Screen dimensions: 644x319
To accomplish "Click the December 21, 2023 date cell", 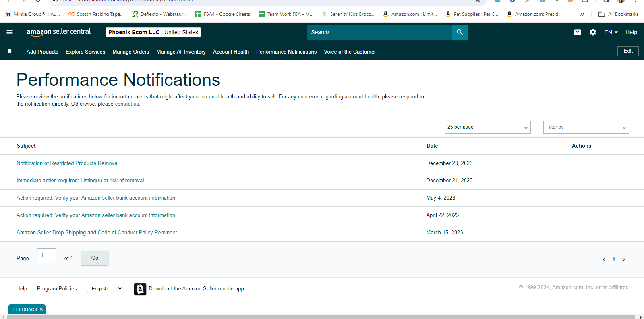I will (449, 181).
